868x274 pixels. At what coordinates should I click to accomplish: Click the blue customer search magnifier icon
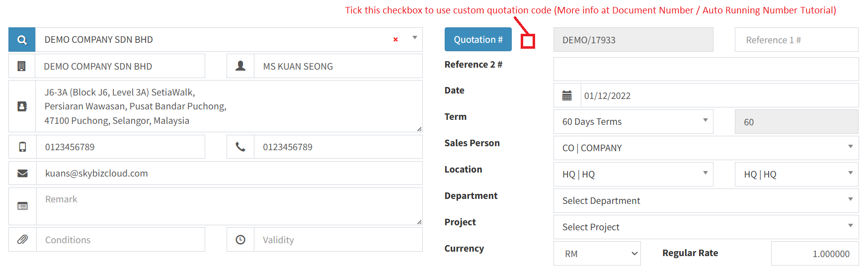click(x=22, y=40)
